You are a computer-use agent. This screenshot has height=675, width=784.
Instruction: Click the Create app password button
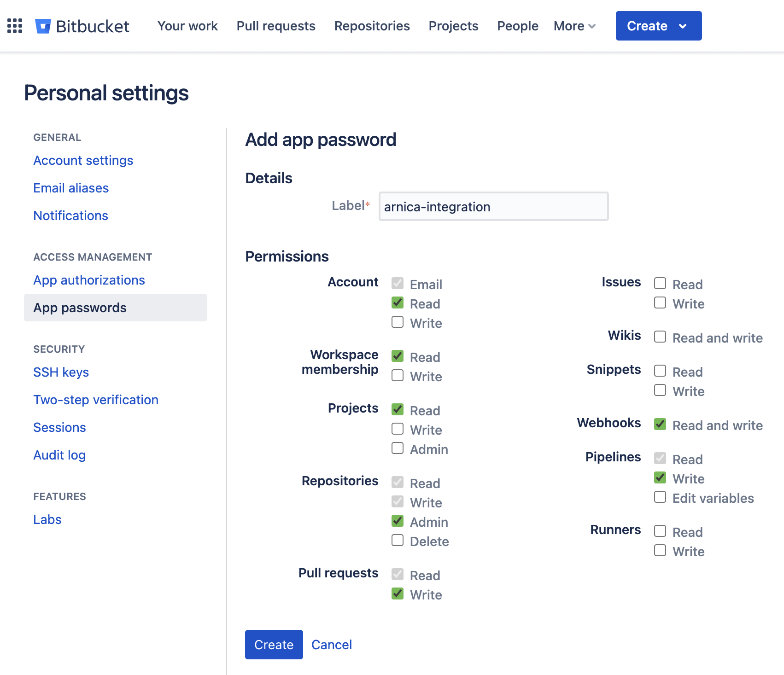click(274, 645)
